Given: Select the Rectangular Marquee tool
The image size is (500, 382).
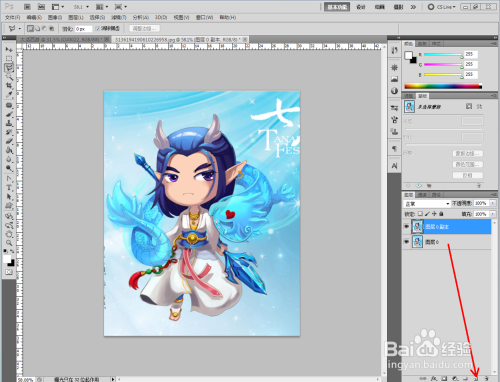Looking at the screenshot, I should 9,59.
